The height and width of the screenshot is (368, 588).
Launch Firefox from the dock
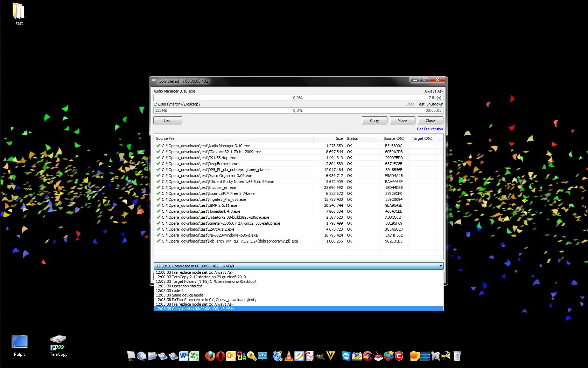[210, 356]
